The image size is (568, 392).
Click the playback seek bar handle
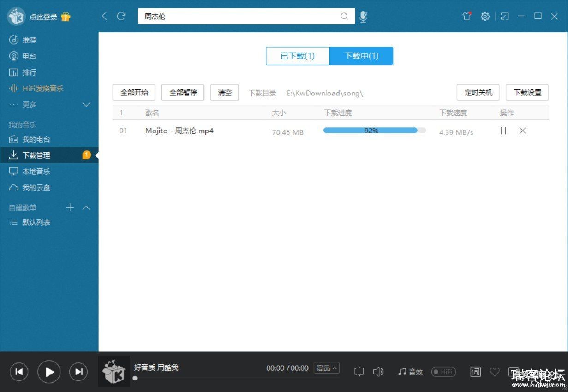coord(135,378)
